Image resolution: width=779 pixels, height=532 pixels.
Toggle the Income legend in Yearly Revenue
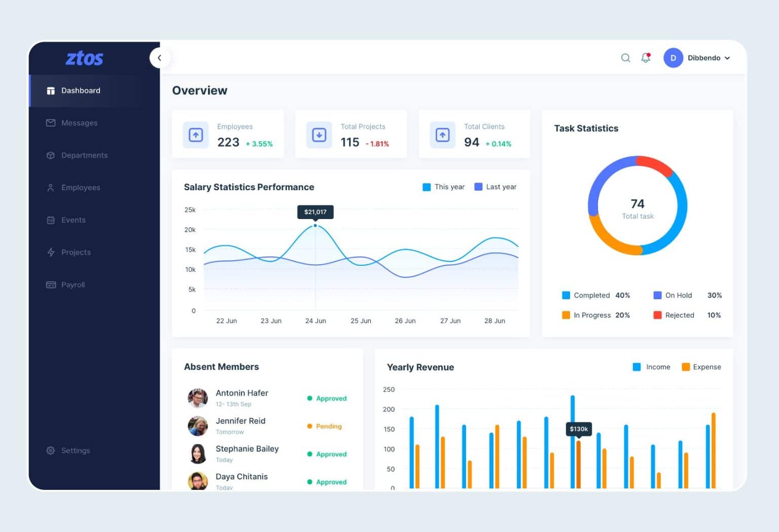[652, 367]
